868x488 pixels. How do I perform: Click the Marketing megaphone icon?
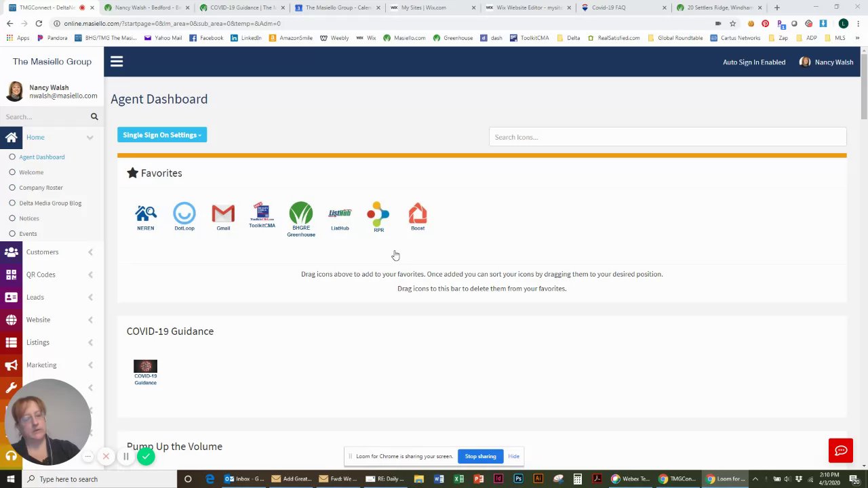coord(11,365)
